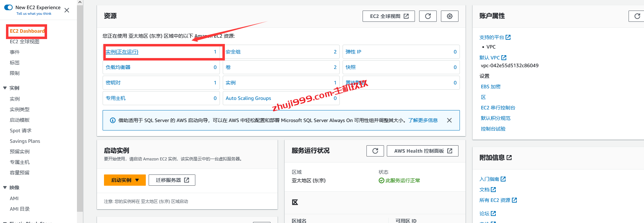Open 预留实例 in the sidebar
This screenshot has height=223, width=644.
click(20, 152)
